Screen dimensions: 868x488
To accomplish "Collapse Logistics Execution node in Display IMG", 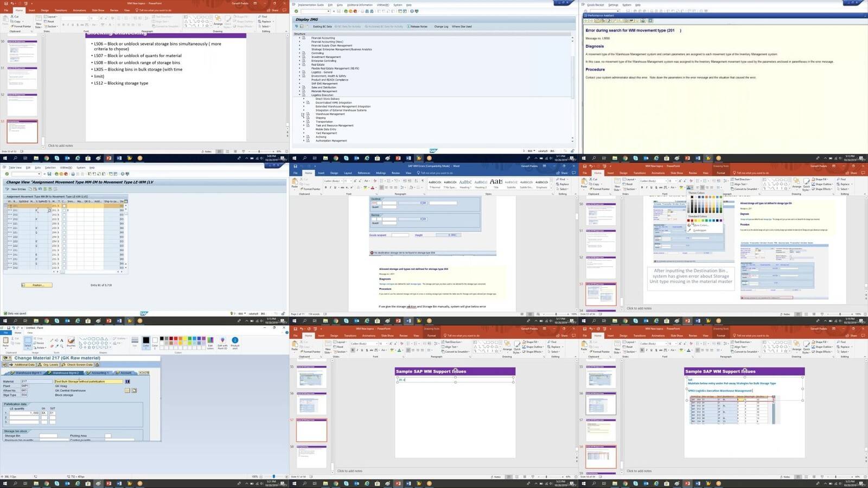I will click(x=299, y=95).
